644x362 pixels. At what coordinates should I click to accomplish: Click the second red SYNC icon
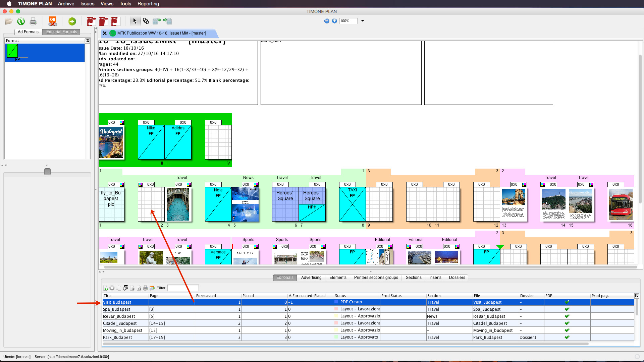(103, 21)
